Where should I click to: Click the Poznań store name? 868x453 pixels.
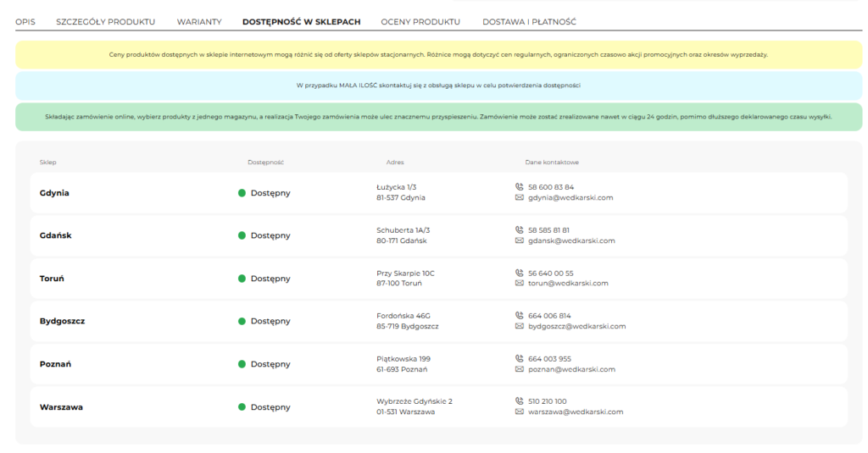coord(55,364)
